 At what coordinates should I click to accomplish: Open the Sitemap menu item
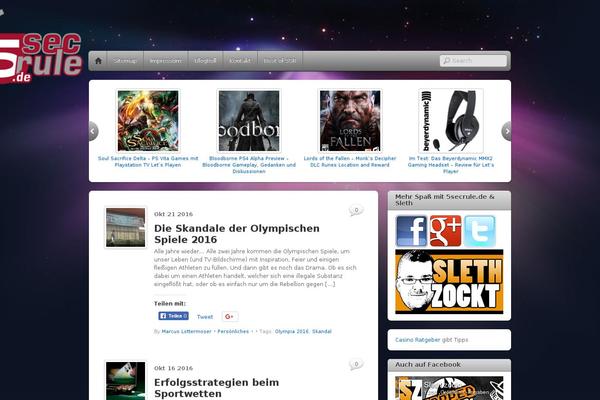(125, 61)
